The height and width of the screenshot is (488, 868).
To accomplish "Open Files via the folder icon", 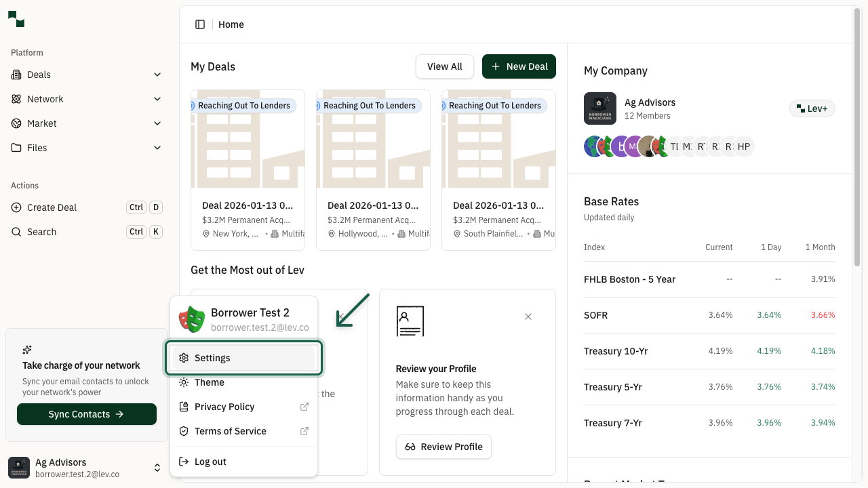I will pos(16,148).
